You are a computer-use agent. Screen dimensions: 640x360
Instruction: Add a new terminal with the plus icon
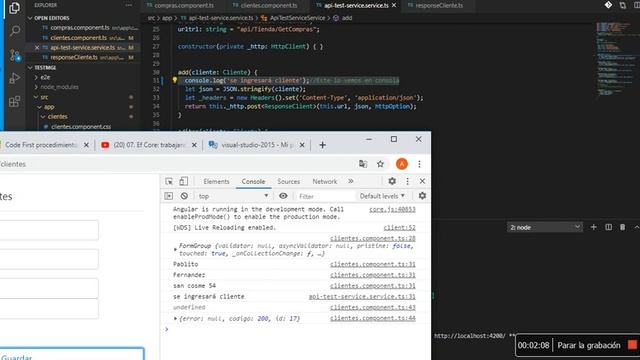tap(593, 227)
